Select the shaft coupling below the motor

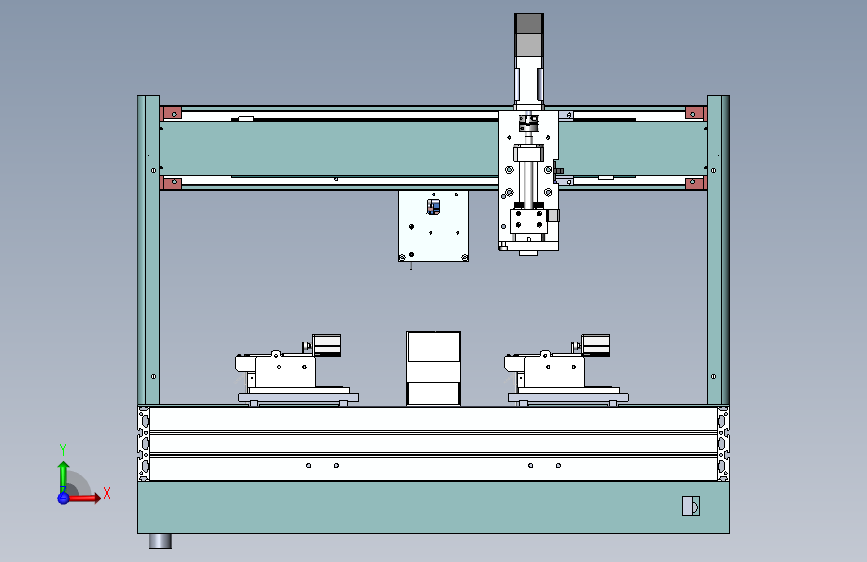[x=529, y=123]
